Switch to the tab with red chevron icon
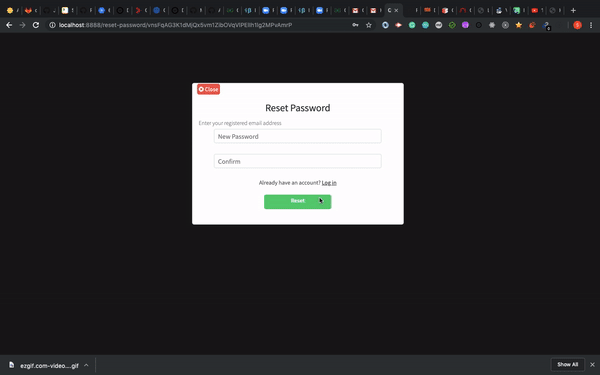 point(138,10)
